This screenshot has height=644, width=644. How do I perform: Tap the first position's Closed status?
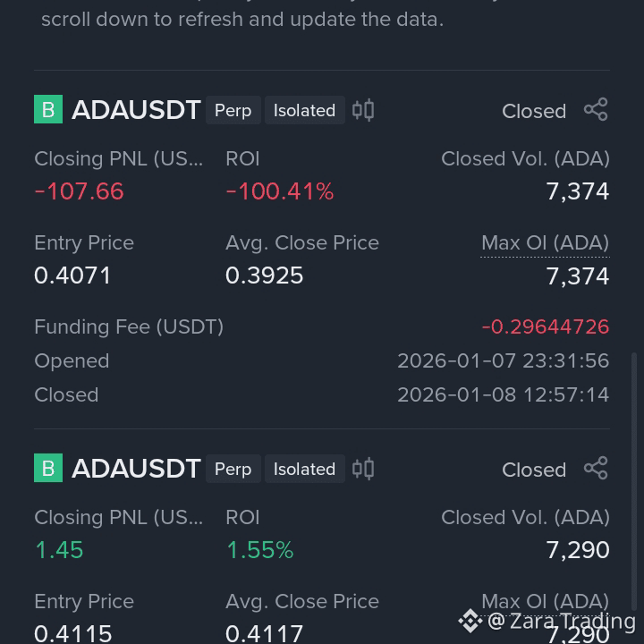tap(534, 111)
